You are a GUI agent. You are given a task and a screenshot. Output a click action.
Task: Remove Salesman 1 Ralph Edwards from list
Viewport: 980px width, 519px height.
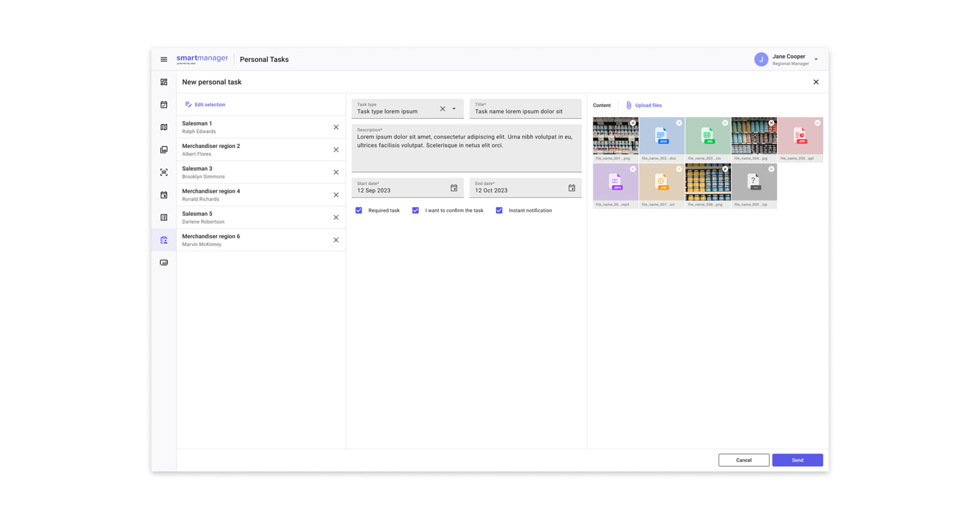pyautogui.click(x=336, y=127)
